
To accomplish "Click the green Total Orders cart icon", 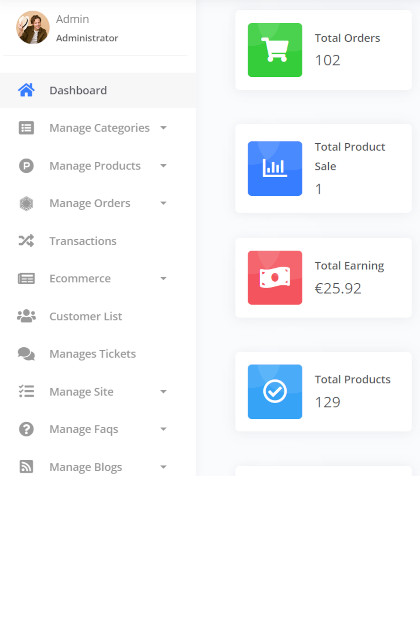I will tap(275, 50).
